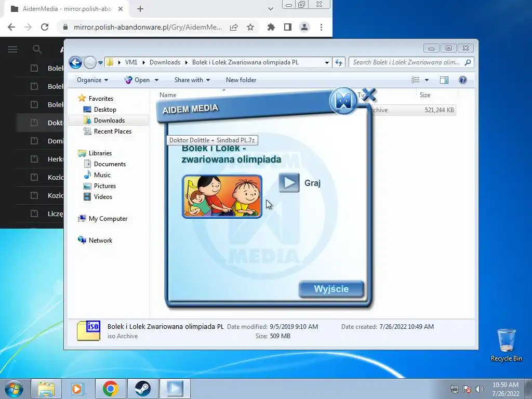Open a new Chrome tab with plus button

click(x=140, y=9)
